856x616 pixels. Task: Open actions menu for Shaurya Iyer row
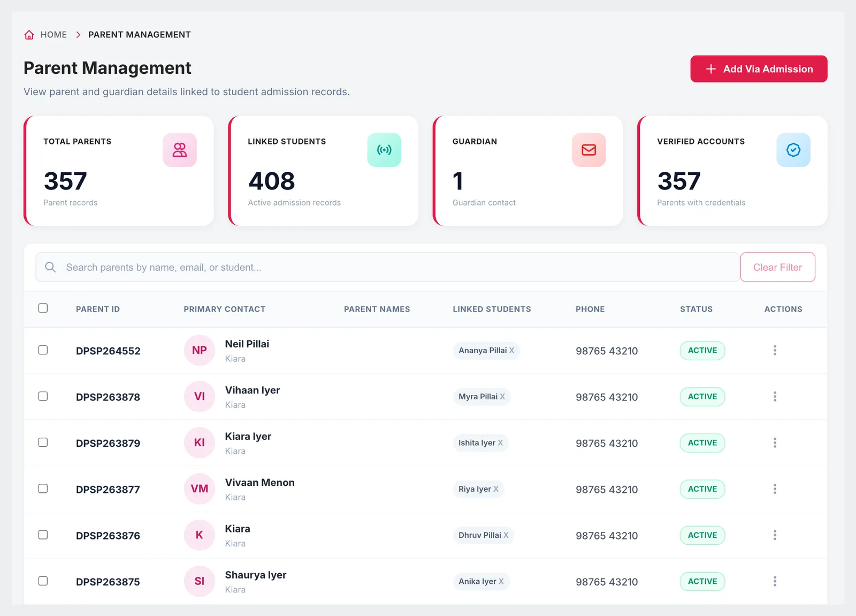tap(775, 581)
